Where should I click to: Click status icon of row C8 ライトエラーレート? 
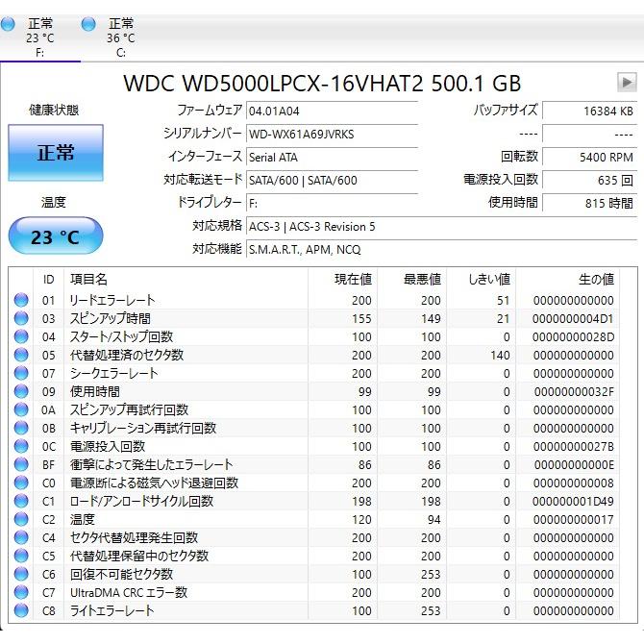coord(21,610)
